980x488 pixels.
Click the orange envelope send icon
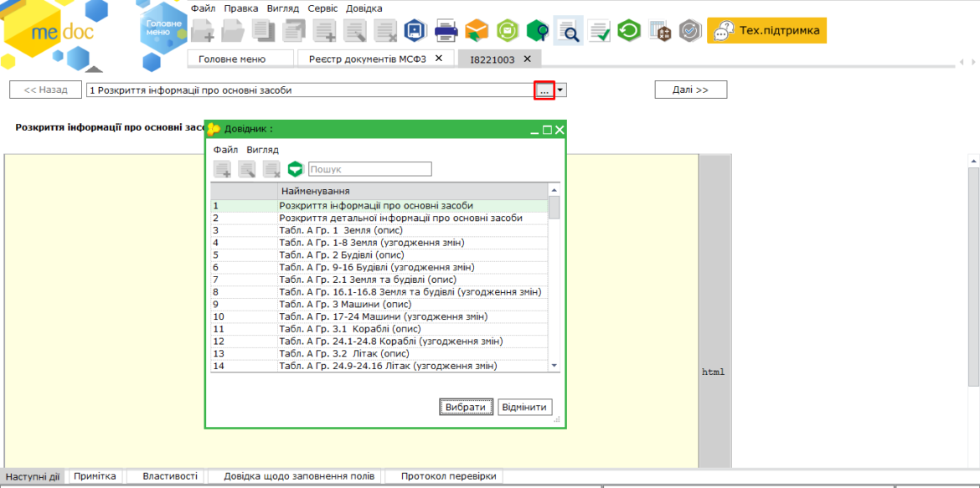point(477,31)
